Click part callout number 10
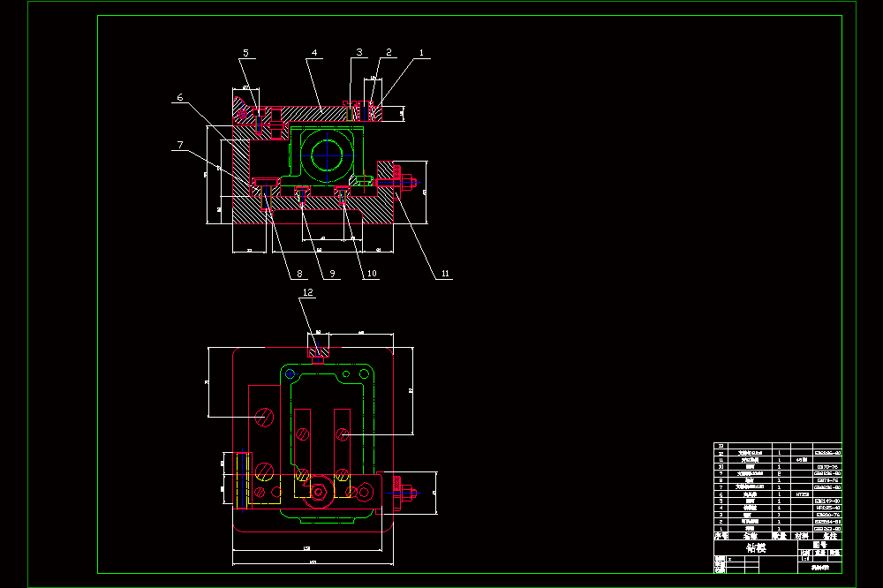883x588 pixels. point(372,274)
